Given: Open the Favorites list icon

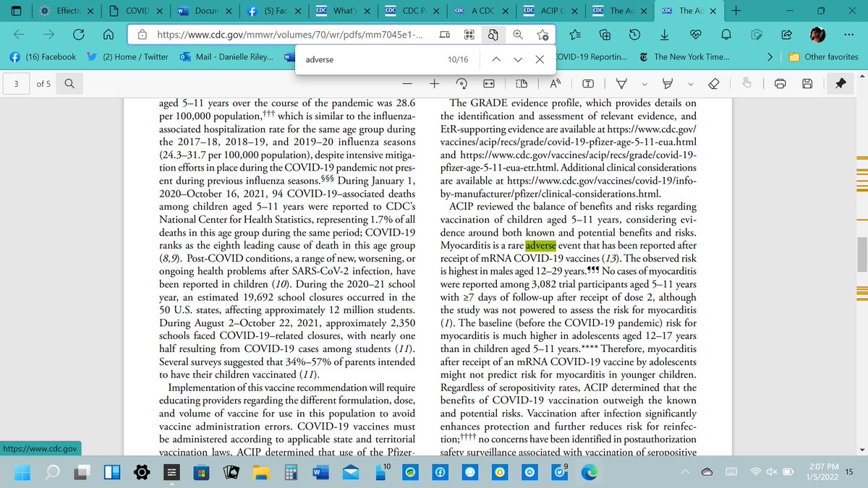Looking at the screenshot, I should point(576,34).
